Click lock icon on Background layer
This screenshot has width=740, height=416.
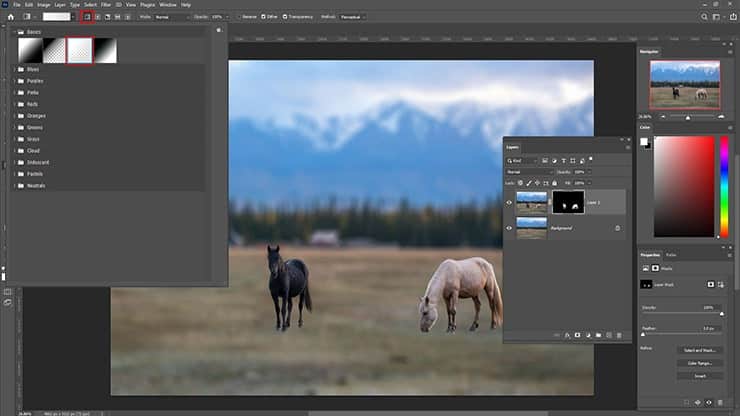[x=617, y=228]
